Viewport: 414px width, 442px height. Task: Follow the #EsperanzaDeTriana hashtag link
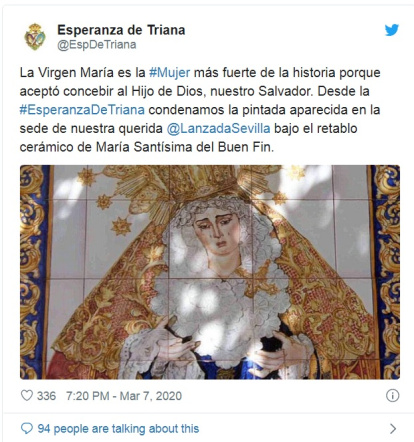pos(82,110)
